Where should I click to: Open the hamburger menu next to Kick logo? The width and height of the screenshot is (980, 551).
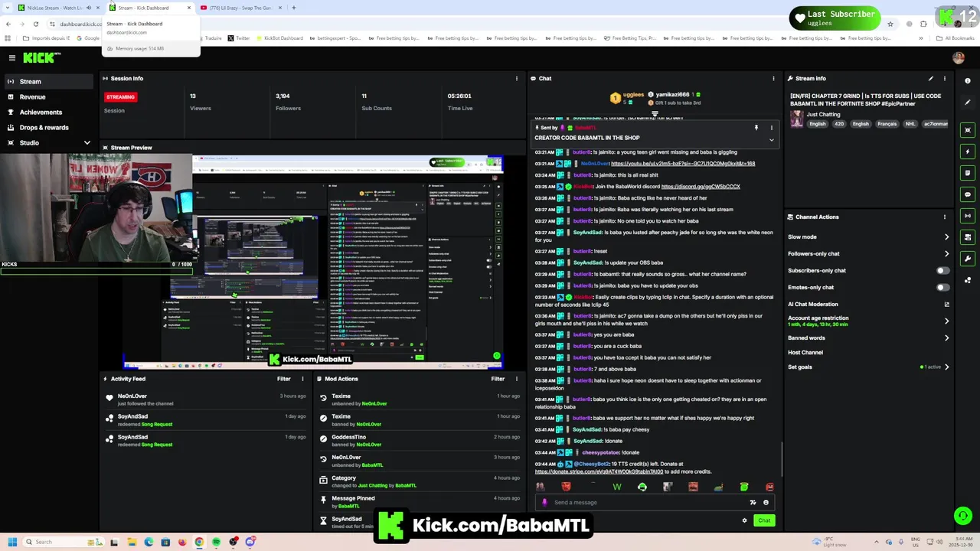pos(12,57)
